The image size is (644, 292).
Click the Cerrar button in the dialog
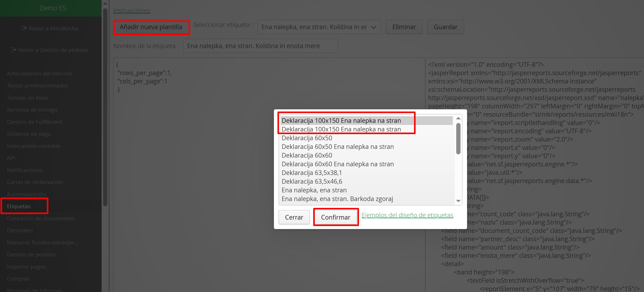tap(294, 217)
